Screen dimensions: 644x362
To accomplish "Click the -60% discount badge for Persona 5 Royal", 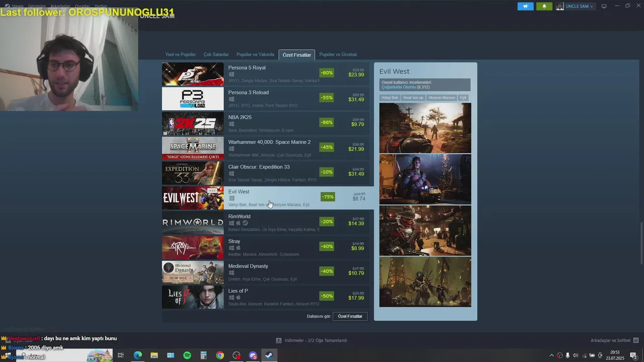I will (327, 73).
